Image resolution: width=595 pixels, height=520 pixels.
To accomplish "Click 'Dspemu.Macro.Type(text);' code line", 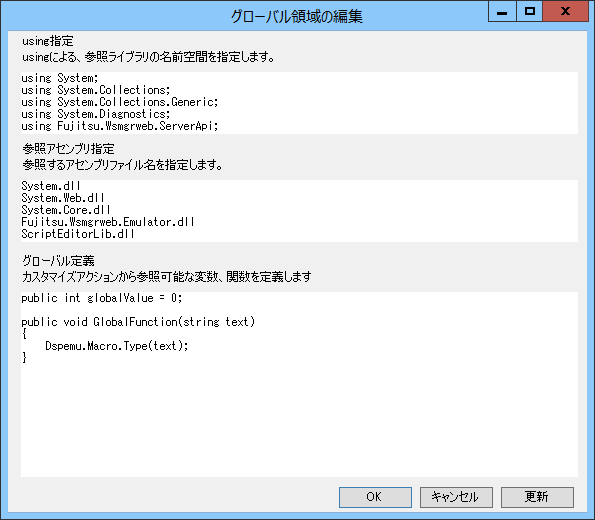I will [116, 346].
